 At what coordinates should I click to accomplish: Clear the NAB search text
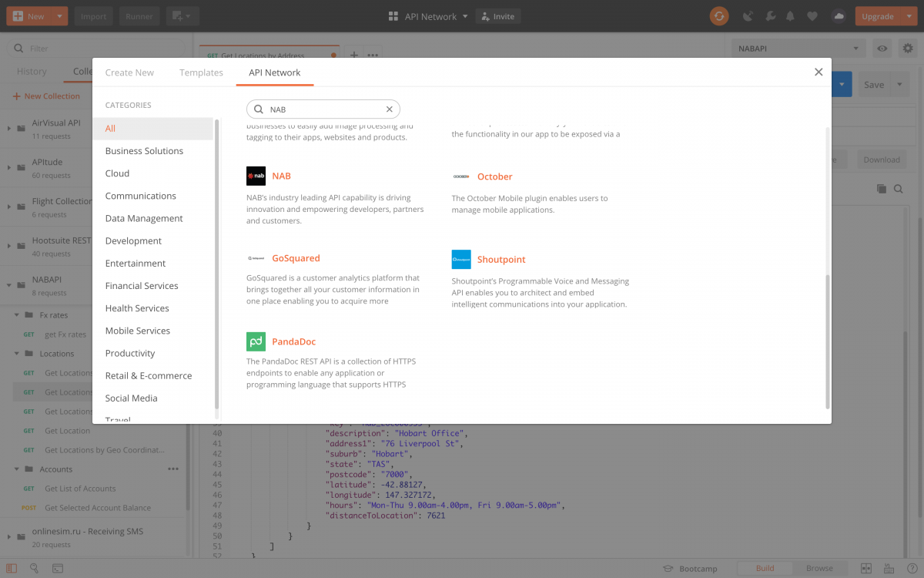[389, 109]
